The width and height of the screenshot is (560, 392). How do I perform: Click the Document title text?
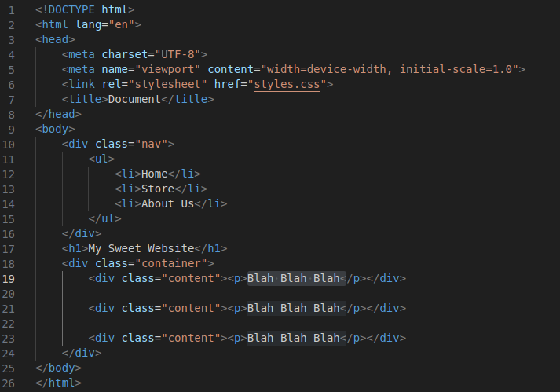(x=134, y=99)
